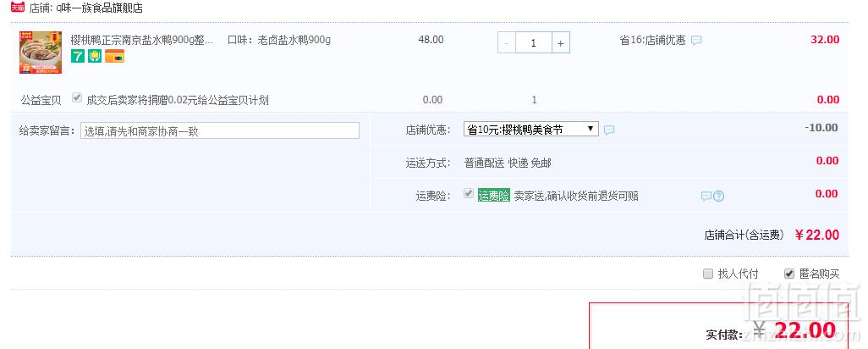Click the 店铺合计(含运费) ￥22.00 total

[772, 235]
